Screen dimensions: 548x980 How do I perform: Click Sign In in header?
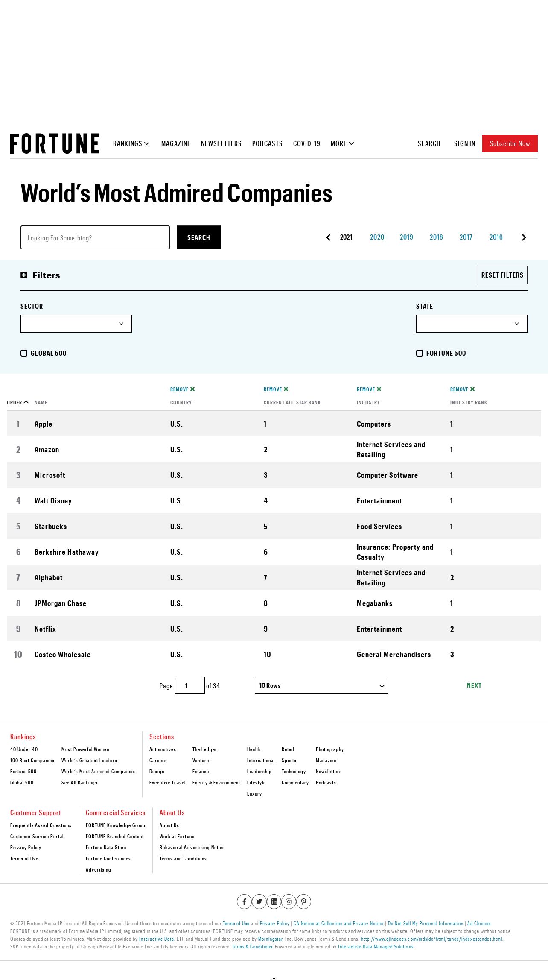(464, 143)
